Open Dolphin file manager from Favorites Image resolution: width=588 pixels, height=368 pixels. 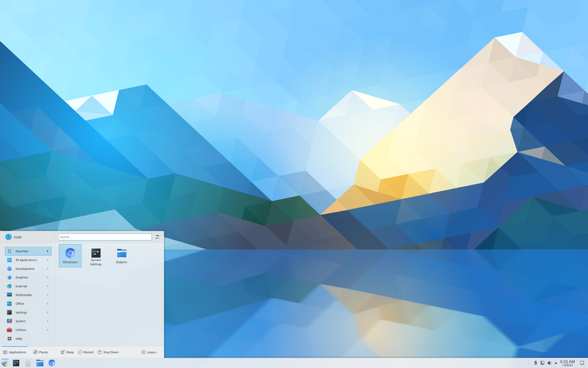coord(121,255)
